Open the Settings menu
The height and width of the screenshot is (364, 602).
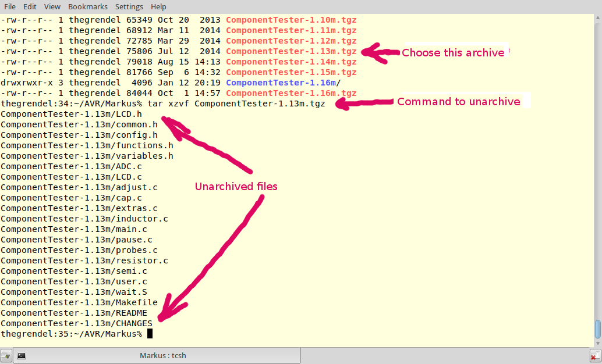[129, 6]
